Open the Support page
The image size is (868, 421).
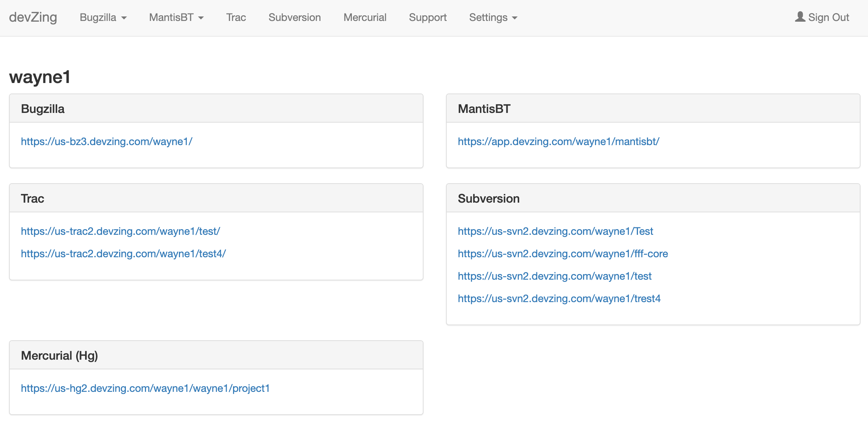(x=428, y=18)
